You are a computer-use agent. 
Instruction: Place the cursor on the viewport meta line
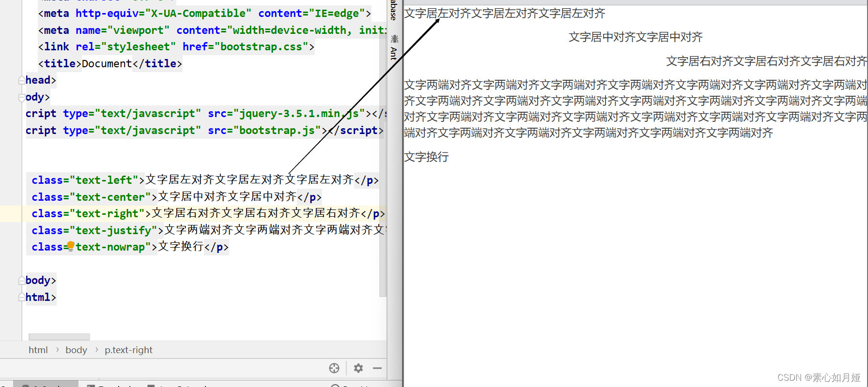(x=212, y=30)
